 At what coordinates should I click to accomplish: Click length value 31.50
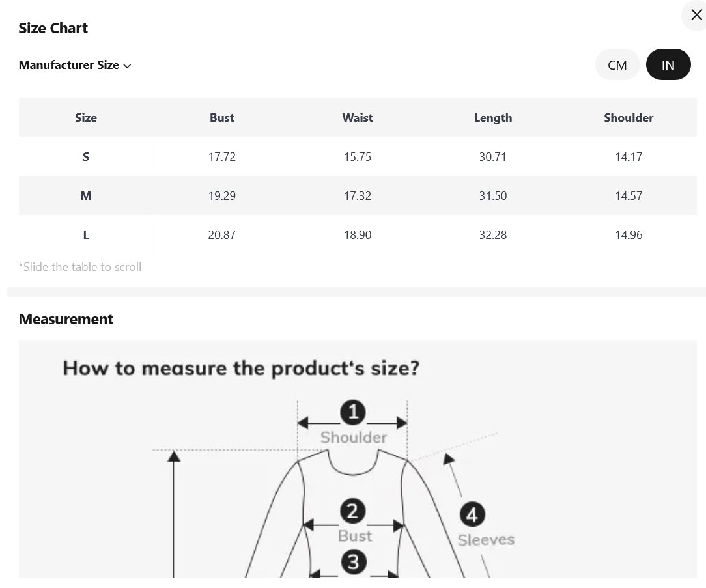493,196
